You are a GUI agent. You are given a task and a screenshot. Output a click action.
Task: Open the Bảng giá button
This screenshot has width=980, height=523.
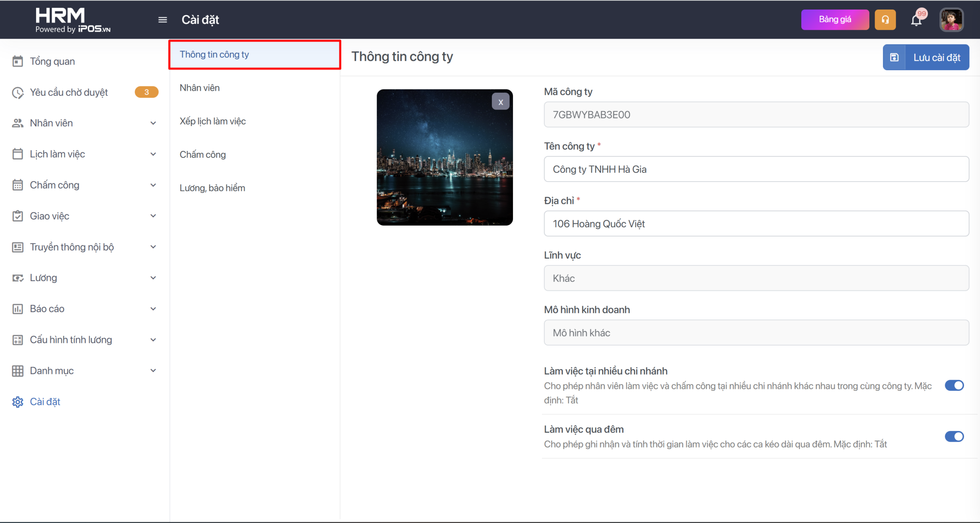(x=835, y=20)
